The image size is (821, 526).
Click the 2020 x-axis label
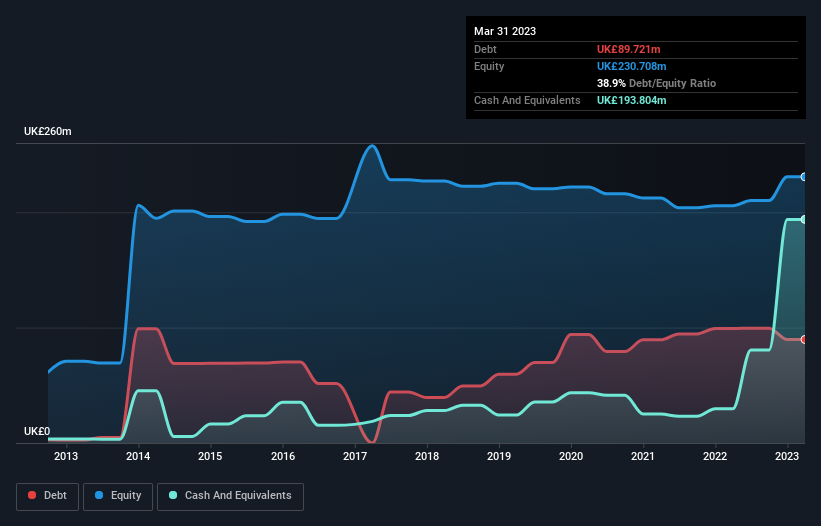[571, 456]
